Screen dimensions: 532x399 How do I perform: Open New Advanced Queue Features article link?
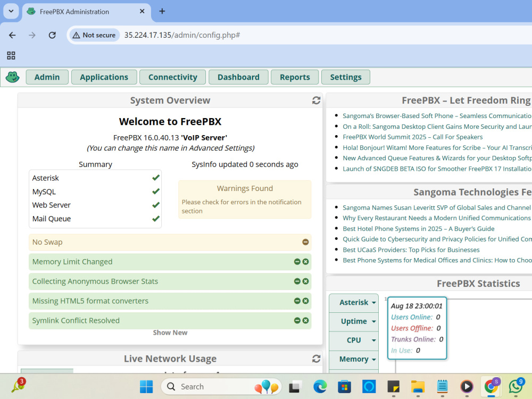[x=437, y=158]
